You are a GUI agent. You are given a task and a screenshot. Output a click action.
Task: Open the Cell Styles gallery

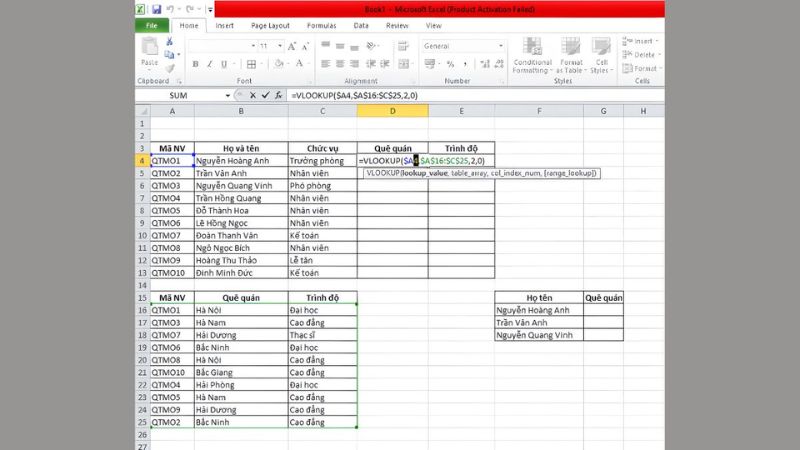coord(601,56)
